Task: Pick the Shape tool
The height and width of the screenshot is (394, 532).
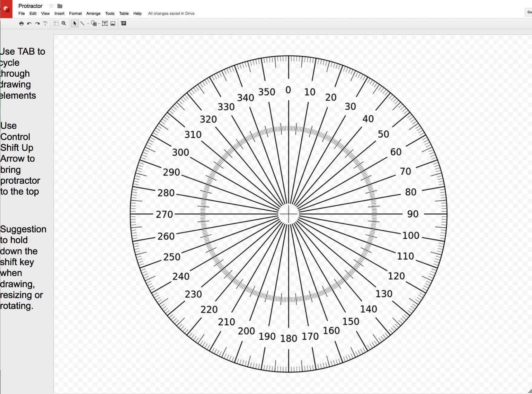Action: click(94, 24)
